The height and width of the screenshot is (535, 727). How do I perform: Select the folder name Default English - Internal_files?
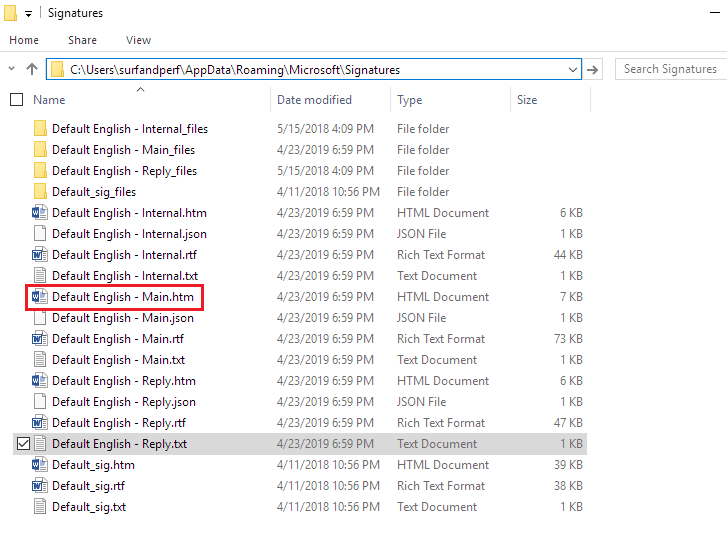[x=130, y=129]
